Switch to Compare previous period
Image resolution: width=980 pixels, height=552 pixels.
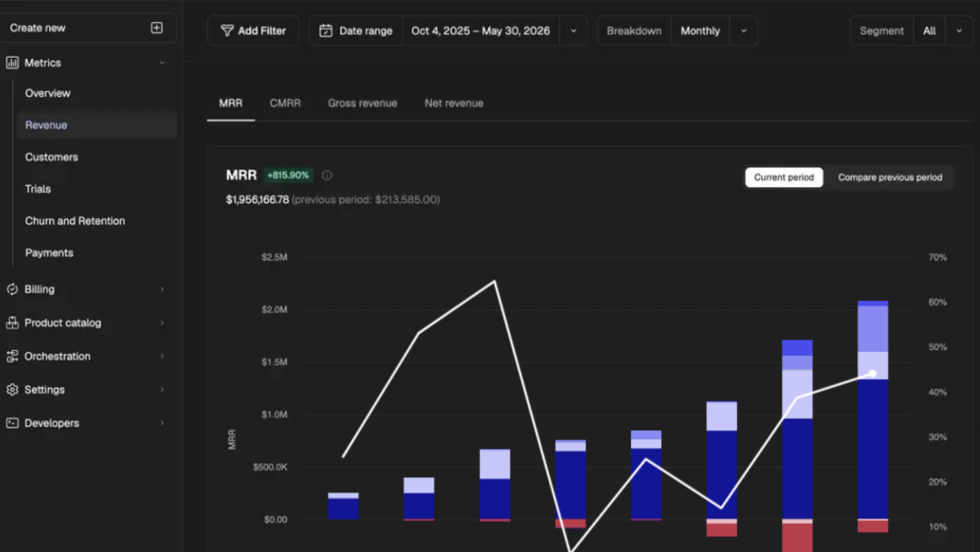[x=890, y=177]
